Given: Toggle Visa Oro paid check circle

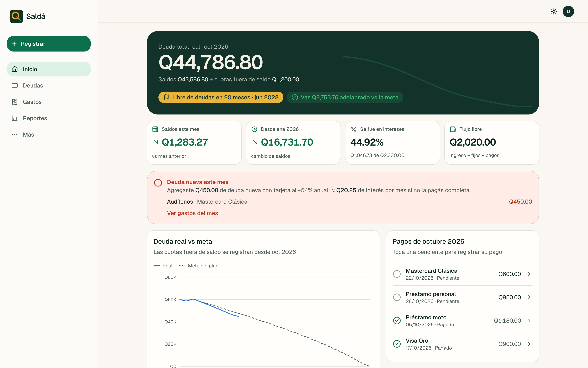Looking at the screenshot, I should [397, 344].
